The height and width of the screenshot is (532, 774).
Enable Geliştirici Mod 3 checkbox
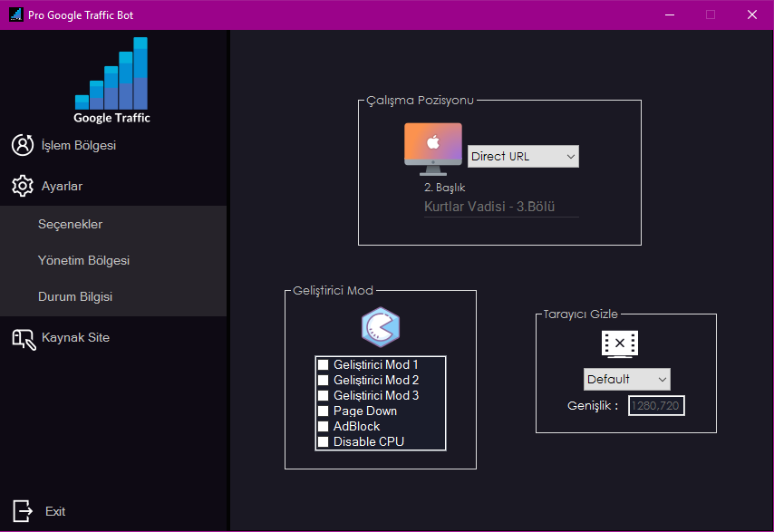coord(323,395)
